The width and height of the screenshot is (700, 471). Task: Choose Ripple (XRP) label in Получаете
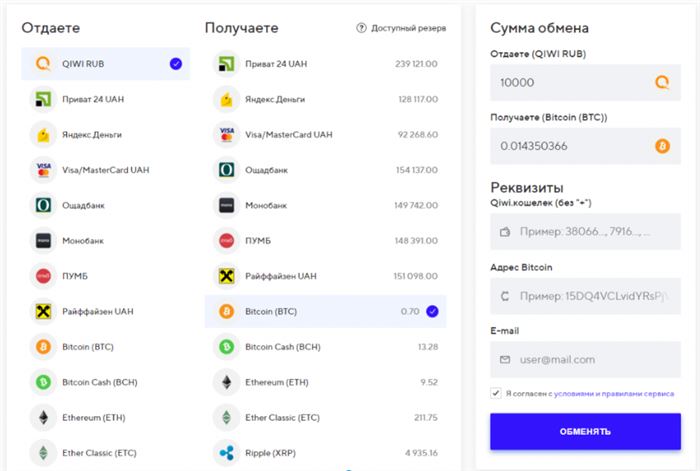pyautogui.click(x=271, y=453)
